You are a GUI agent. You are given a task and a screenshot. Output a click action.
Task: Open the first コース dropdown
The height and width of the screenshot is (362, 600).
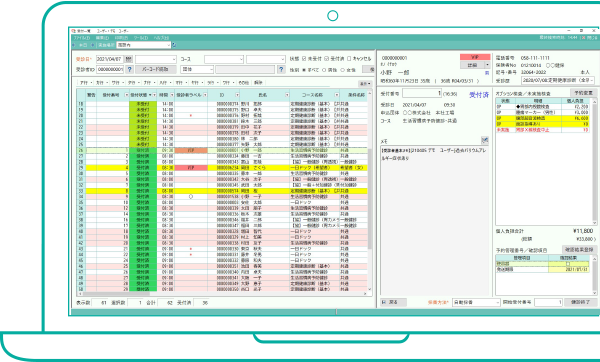click(x=224, y=59)
